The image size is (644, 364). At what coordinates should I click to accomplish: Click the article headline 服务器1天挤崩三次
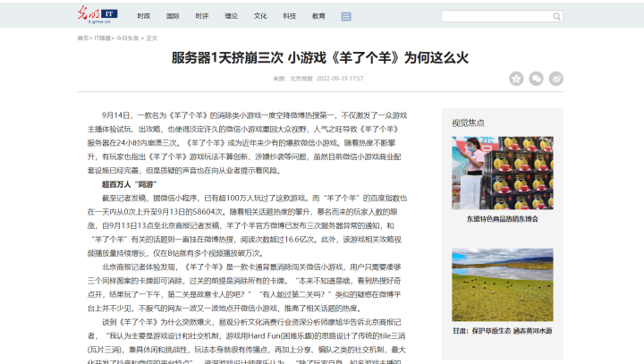320,58
